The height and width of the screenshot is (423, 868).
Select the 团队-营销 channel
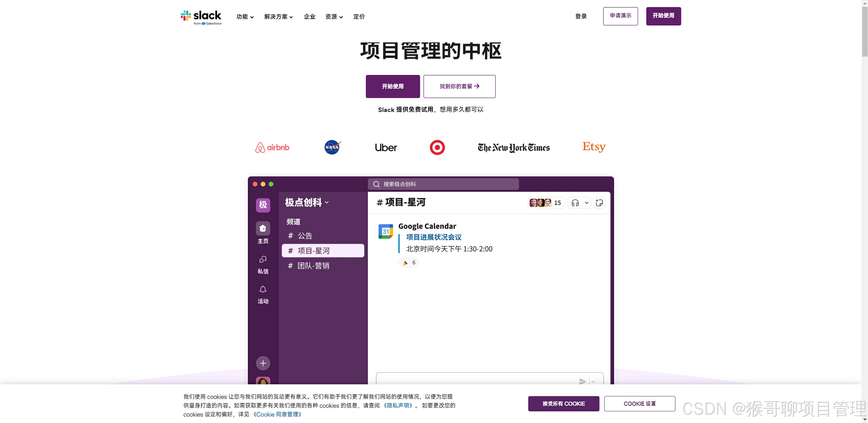[x=313, y=266]
